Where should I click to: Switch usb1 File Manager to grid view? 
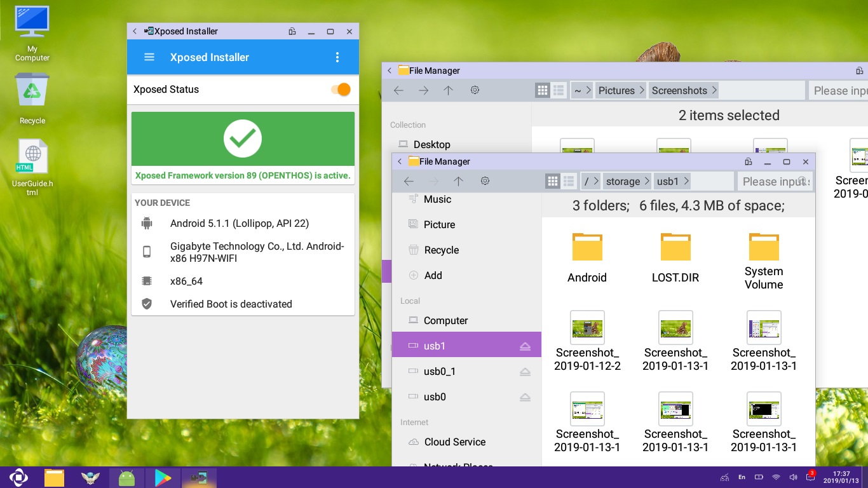coord(553,181)
